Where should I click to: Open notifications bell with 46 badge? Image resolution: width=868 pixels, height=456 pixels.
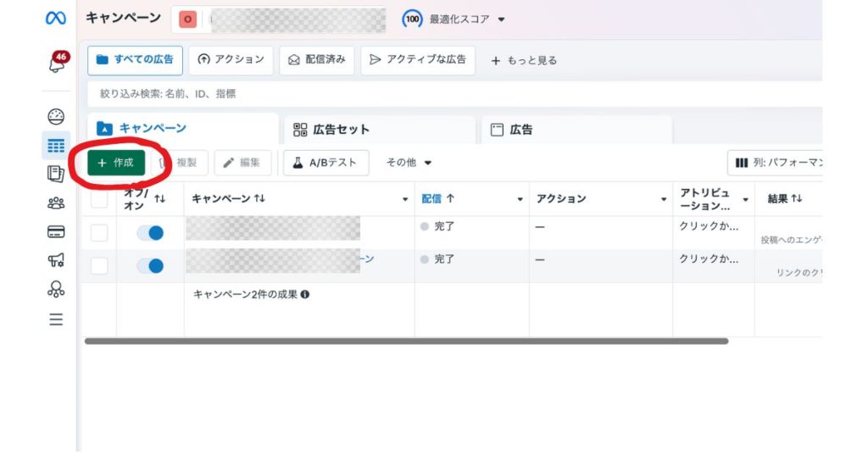(57, 64)
